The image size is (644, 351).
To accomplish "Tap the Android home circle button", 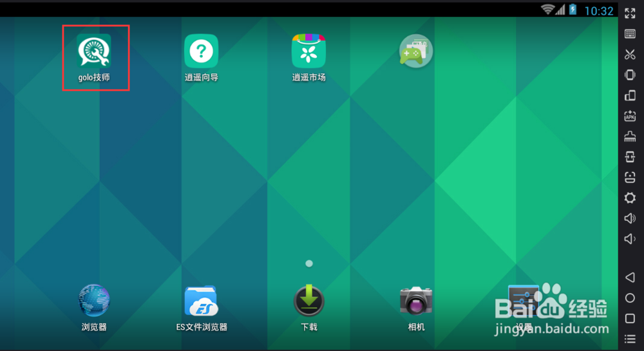I will 630,298.
